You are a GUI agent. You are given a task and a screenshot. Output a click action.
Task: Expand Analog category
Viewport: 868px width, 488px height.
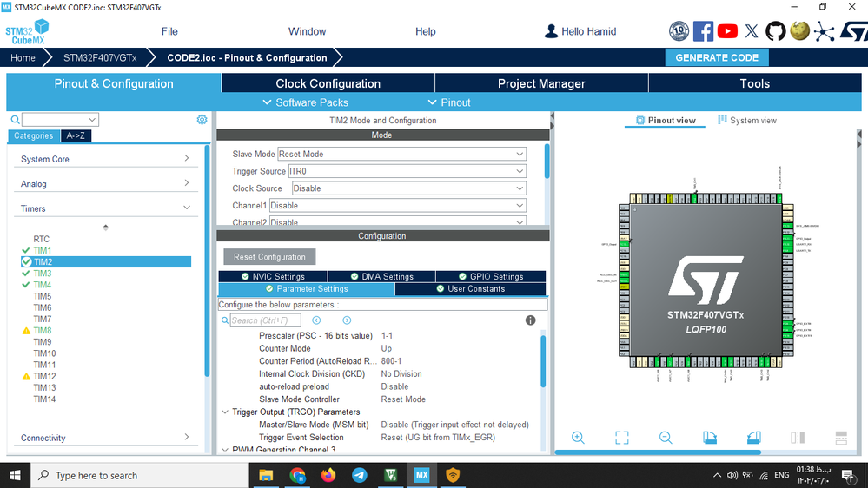click(105, 183)
